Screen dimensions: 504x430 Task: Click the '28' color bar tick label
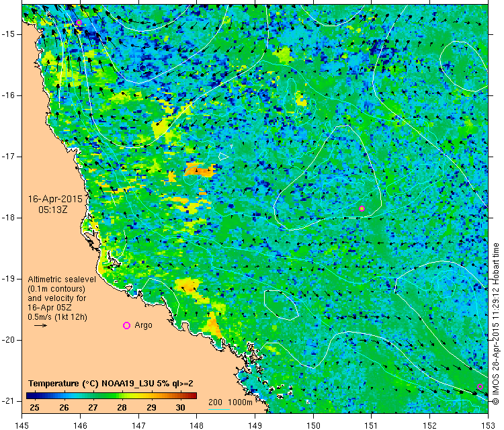(x=122, y=408)
